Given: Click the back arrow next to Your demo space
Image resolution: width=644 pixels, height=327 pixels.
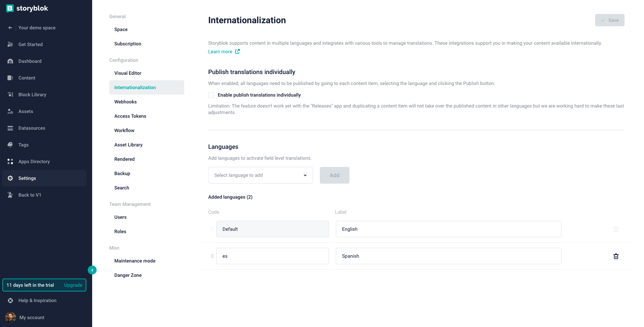Looking at the screenshot, I should pyautogui.click(x=10, y=28).
